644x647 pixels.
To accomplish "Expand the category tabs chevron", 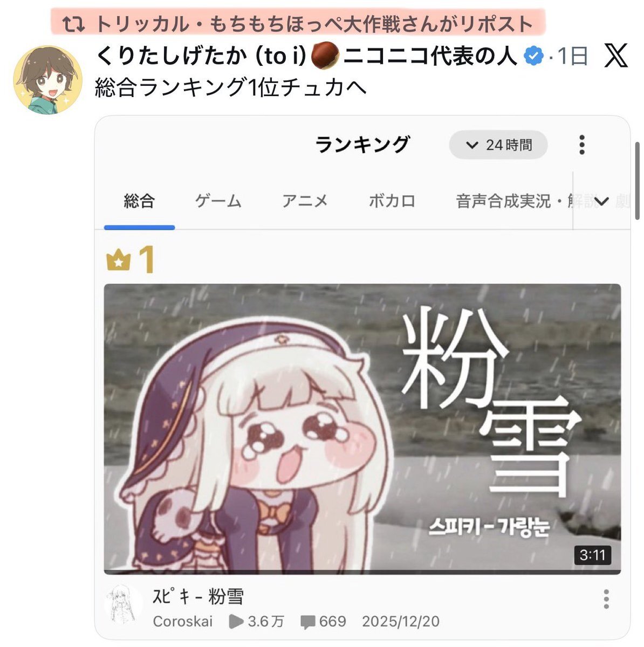I will coord(601,202).
